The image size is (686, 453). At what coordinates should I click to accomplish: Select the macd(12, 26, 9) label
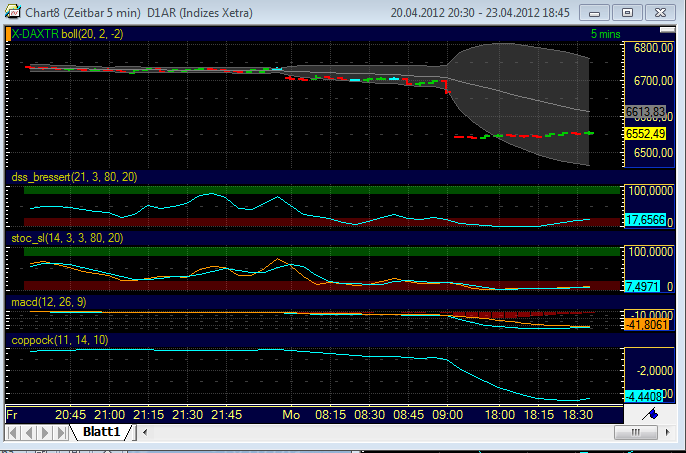pos(49,302)
